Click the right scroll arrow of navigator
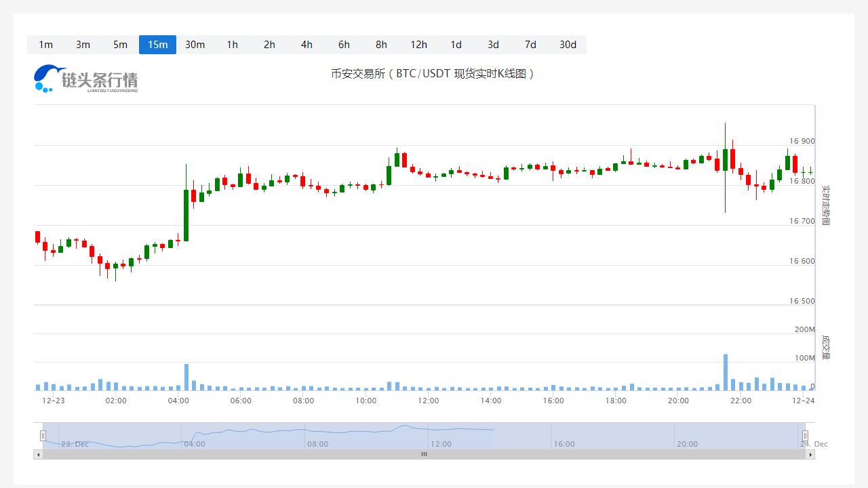This screenshot has height=488, width=868. 810,455
